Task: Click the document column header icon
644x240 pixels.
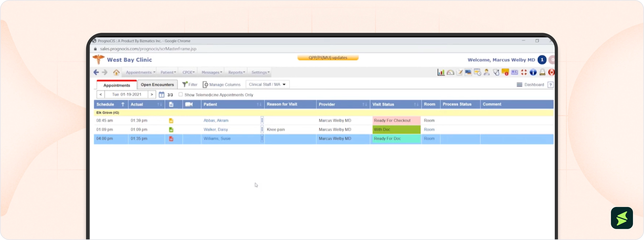Action: pos(171,104)
